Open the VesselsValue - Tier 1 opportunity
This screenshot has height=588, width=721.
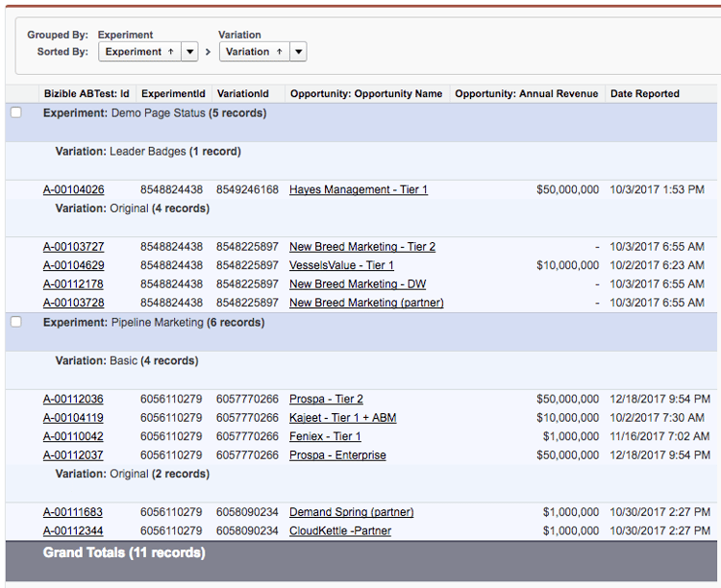[x=341, y=265]
